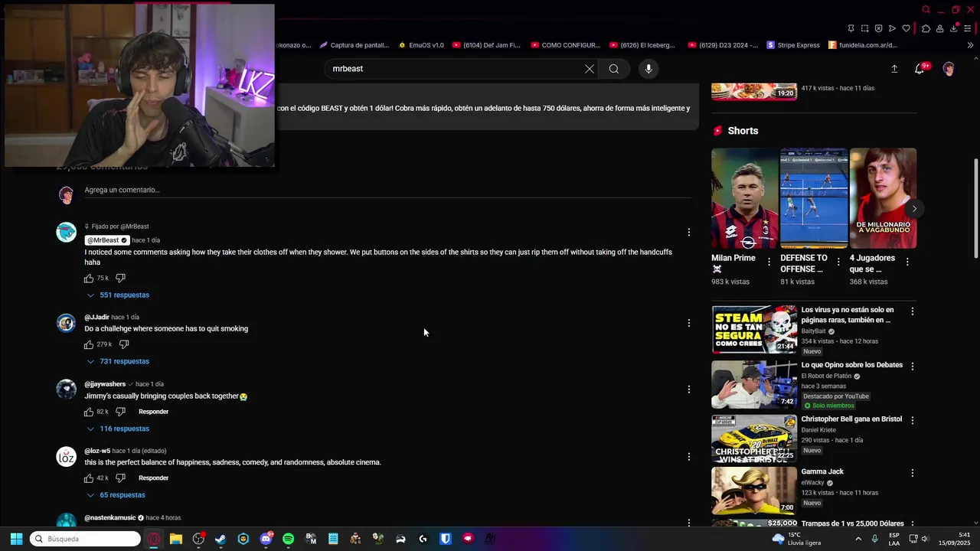Click the Agrega un comentario field
This screenshot has width=980, height=551.
coord(387,190)
